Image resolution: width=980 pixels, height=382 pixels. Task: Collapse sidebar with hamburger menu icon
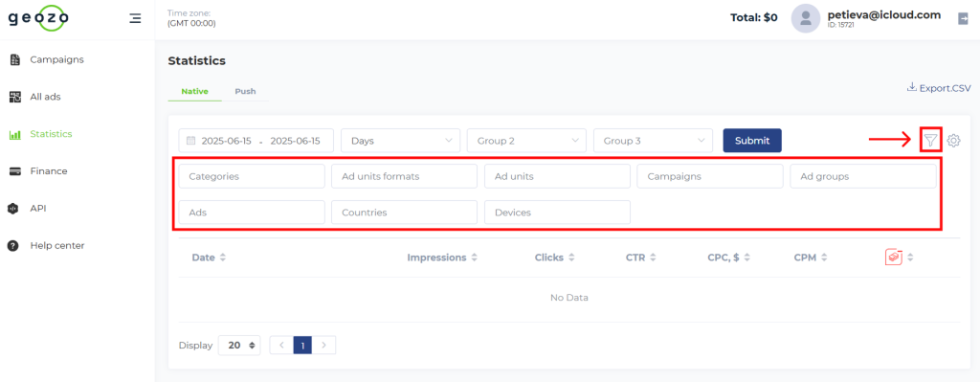[x=135, y=18]
